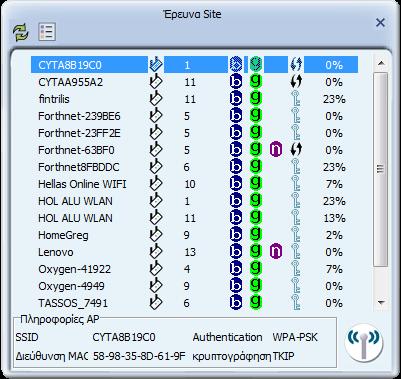Click the key icon for HomeGreg
Screen dimensions: 401x379
pos(295,235)
